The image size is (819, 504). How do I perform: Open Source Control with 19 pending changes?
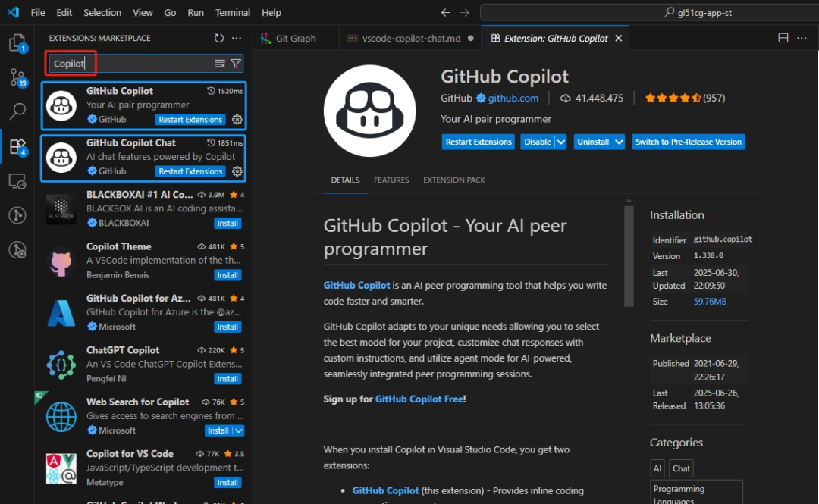(17, 77)
